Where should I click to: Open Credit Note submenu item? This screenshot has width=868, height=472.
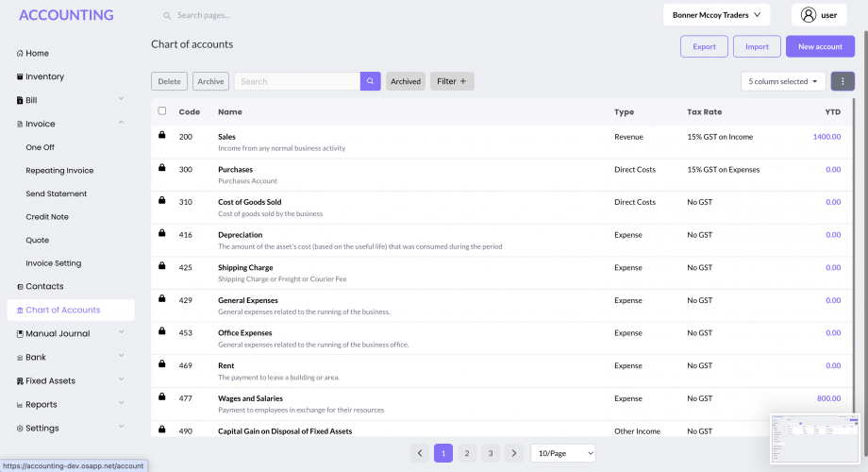[x=47, y=217]
